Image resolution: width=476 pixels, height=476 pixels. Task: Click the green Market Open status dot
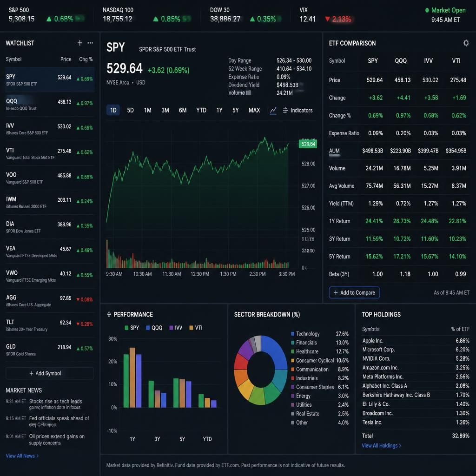pyautogui.click(x=427, y=10)
